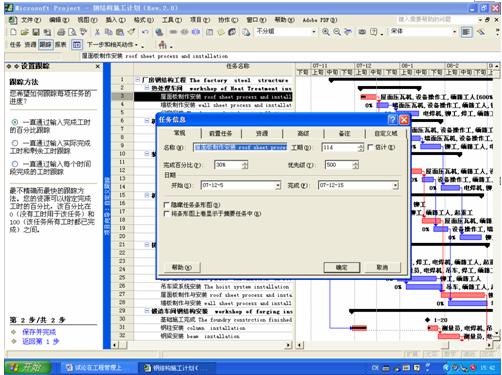Click the Zoom Out magnifier icon
502x375 pixels.
pos(337,32)
